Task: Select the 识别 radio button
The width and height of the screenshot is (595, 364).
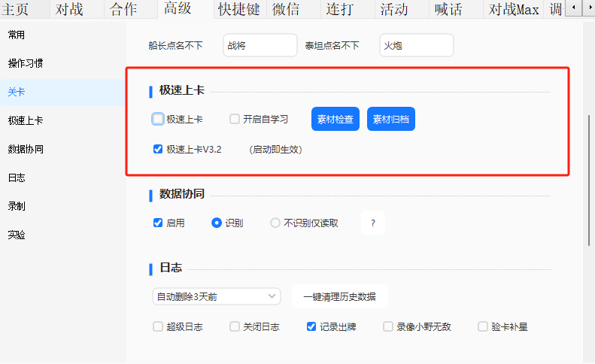Action: 217,223
